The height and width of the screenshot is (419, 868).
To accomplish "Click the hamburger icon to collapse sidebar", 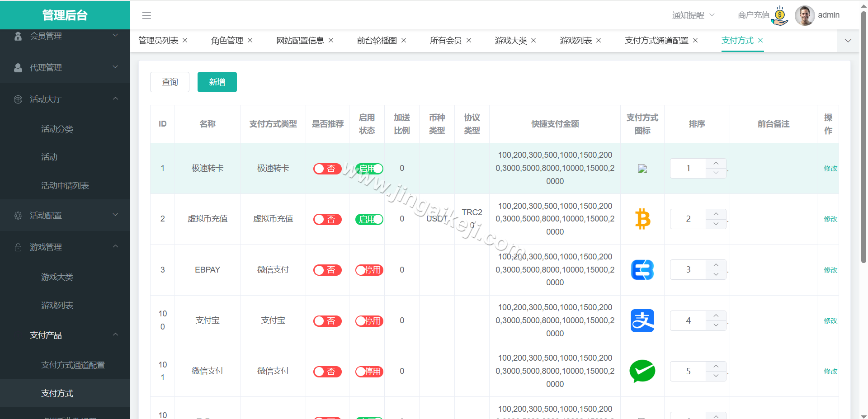I will (x=146, y=15).
